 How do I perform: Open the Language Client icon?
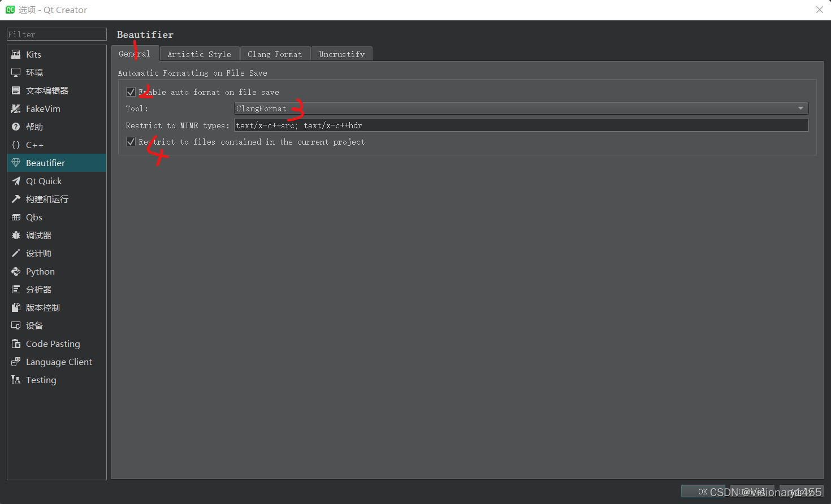(x=16, y=362)
